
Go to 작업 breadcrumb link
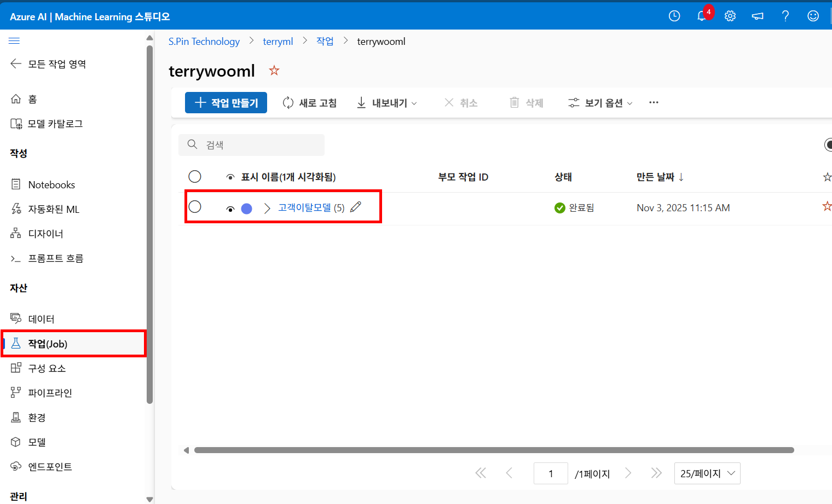coord(325,41)
